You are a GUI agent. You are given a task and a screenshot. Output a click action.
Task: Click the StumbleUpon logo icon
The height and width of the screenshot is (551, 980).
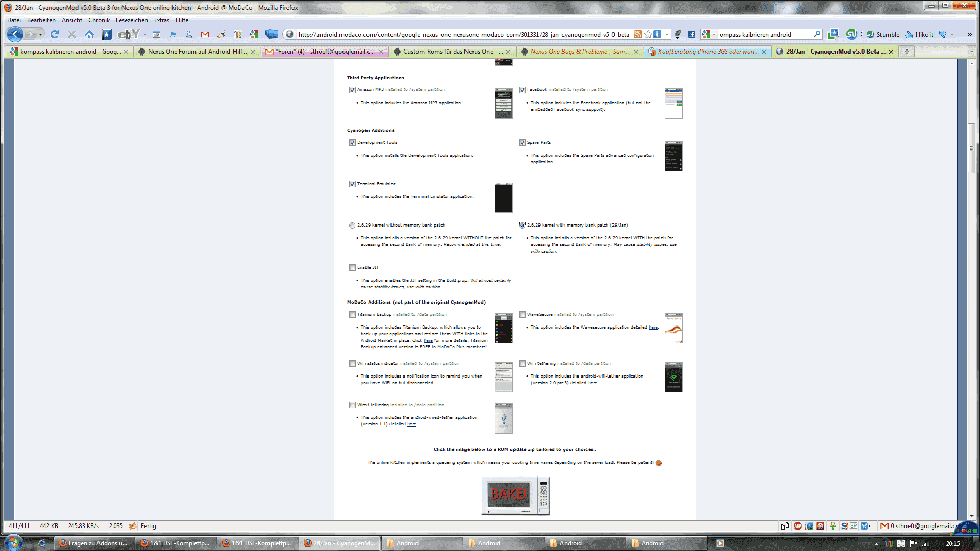pyautogui.click(x=851, y=34)
